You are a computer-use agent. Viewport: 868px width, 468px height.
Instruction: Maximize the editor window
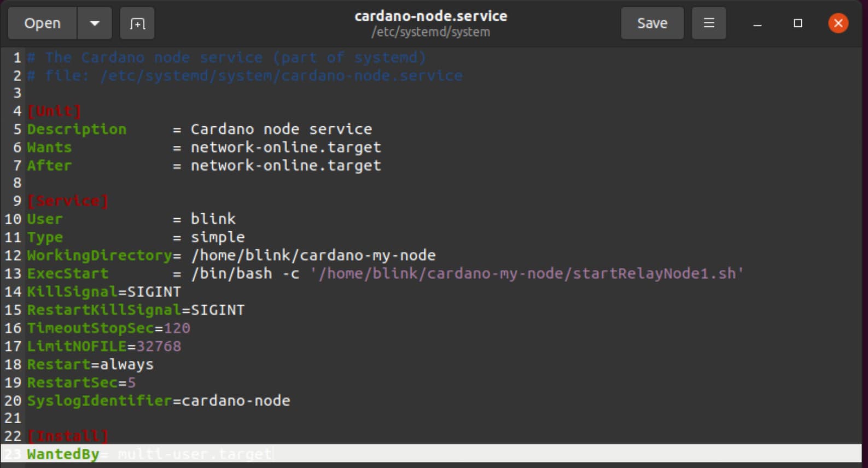click(x=798, y=24)
